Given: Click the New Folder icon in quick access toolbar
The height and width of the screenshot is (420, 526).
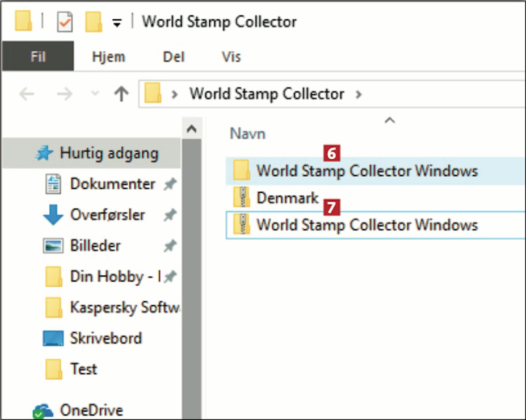Looking at the screenshot, I should tap(94, 22).
